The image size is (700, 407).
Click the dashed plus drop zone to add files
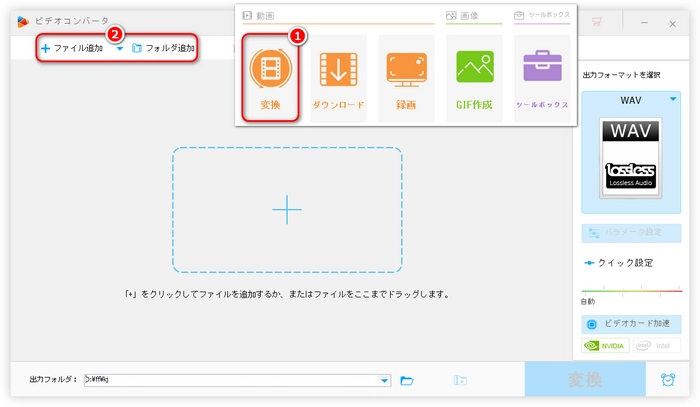coord(287,209)
